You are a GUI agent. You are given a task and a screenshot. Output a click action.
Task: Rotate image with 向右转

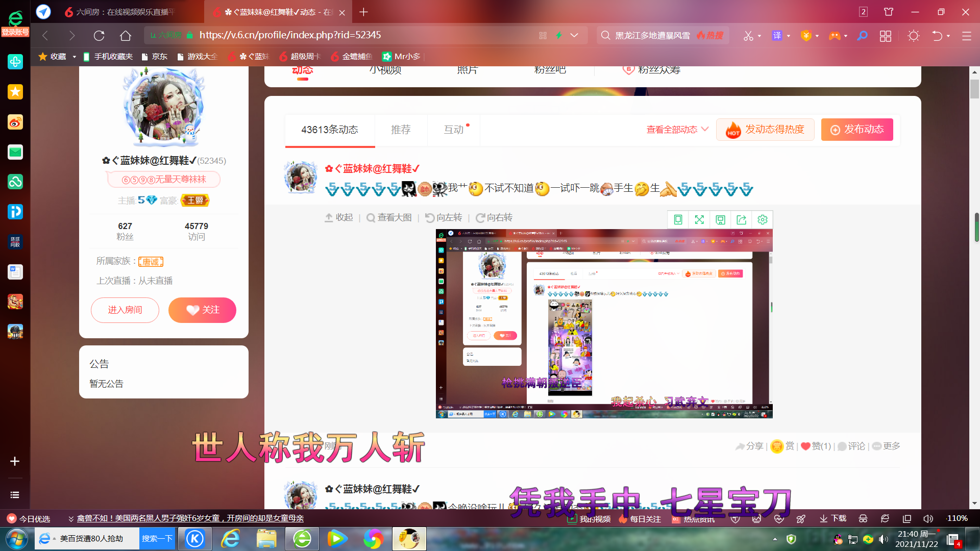[494, 218]
